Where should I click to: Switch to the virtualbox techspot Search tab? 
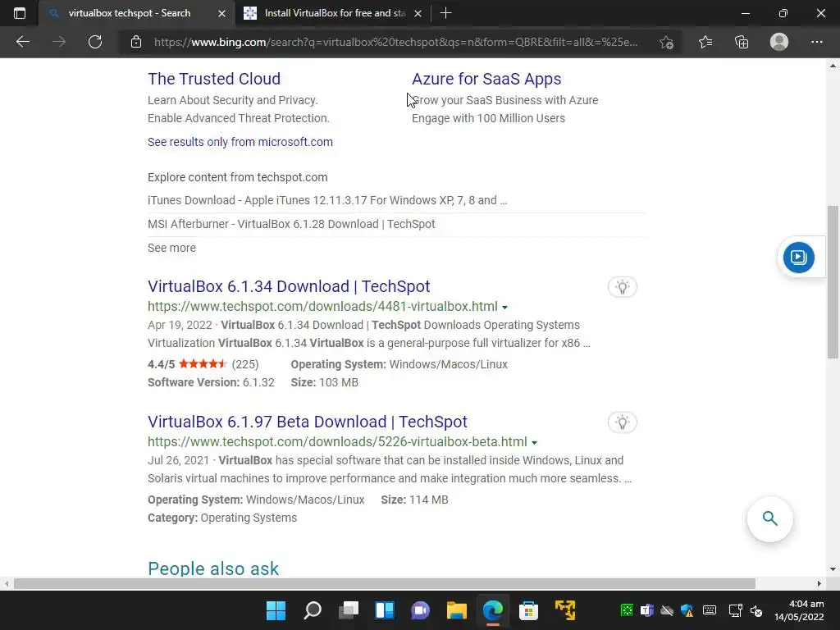click(x=129, y=13)
